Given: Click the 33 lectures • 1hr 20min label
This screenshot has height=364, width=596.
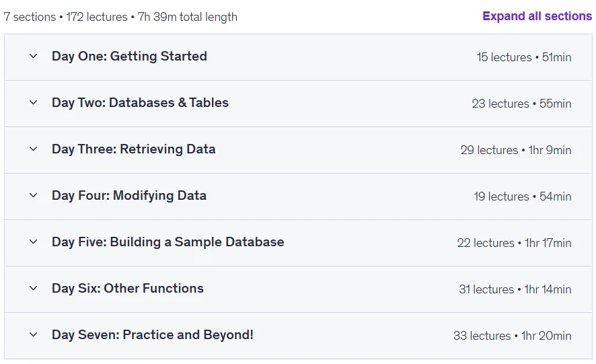Looking at the screenshot, I should tap(513, 336).
